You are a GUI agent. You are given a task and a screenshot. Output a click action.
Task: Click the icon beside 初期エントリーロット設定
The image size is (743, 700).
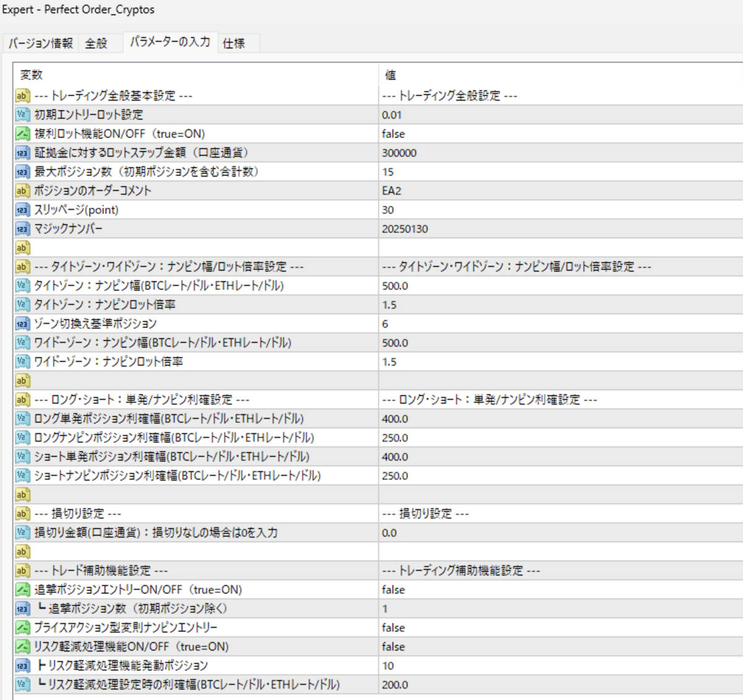pos(22,115)
